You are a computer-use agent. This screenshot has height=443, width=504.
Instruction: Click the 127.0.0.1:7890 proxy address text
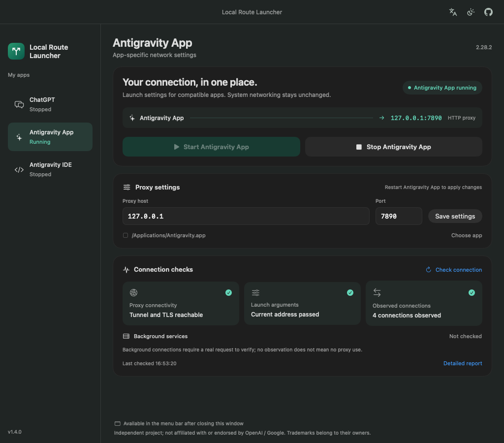[416, 118]
